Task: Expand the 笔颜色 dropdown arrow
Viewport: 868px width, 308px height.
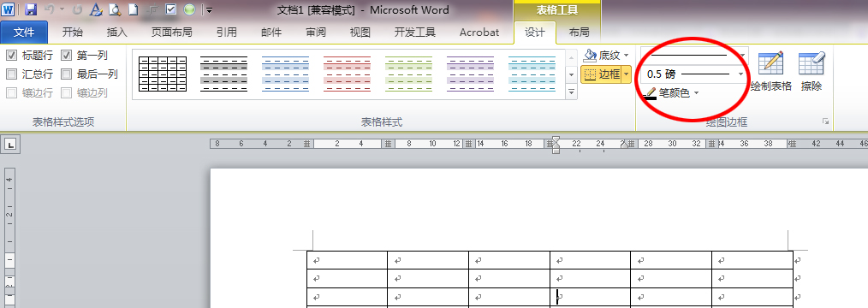Action: coord(697,93)
